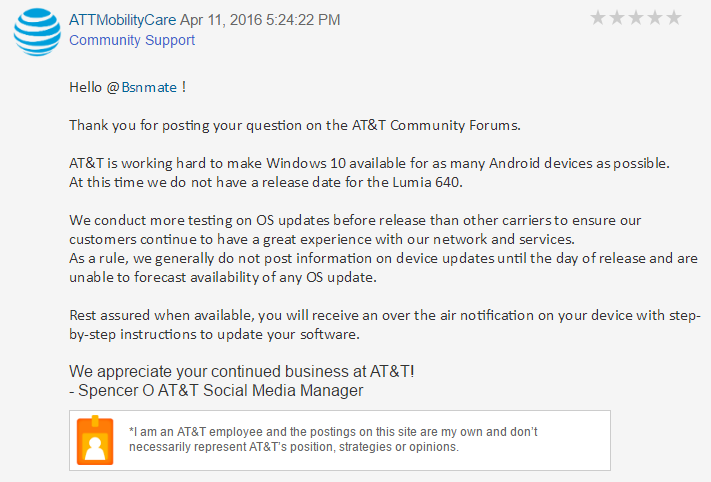Click the line 'Thank you for posting your question'
The image size is (711, 482).
(295, 125)
